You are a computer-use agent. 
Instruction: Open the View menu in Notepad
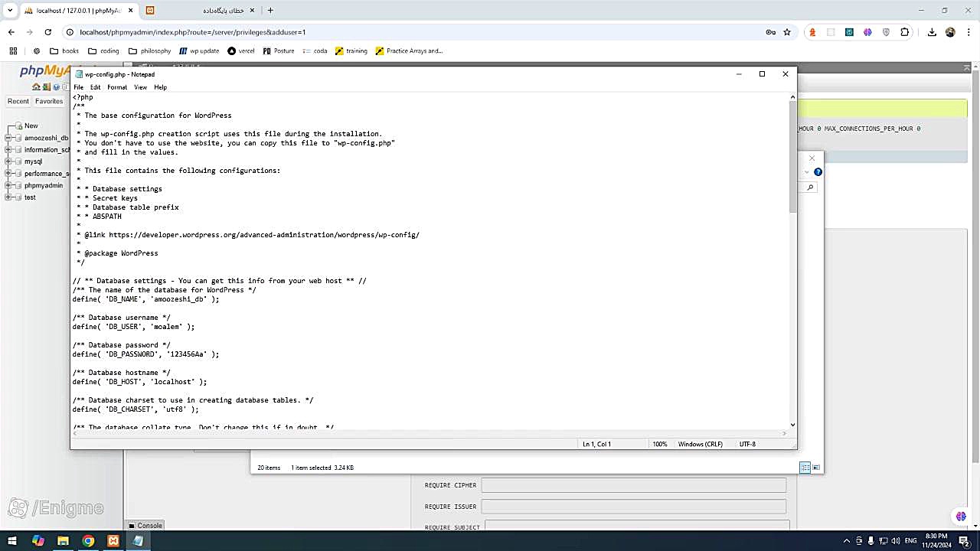click(141, 87)
